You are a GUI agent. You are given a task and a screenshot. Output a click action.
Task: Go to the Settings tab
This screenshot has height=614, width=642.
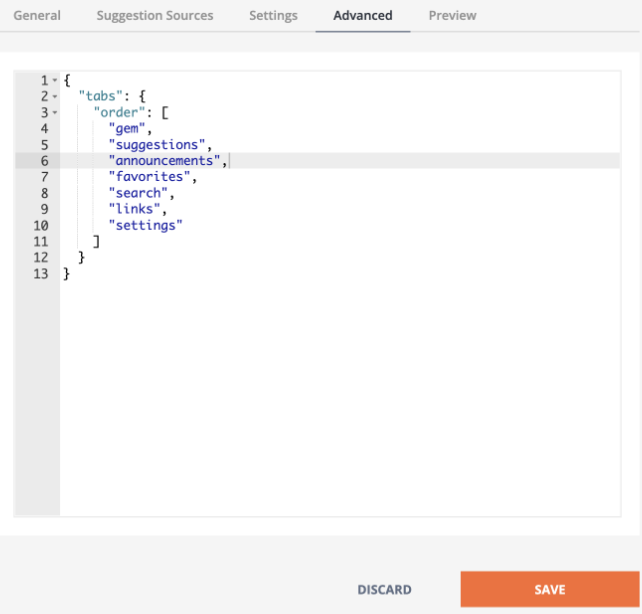tap(273, 16)
